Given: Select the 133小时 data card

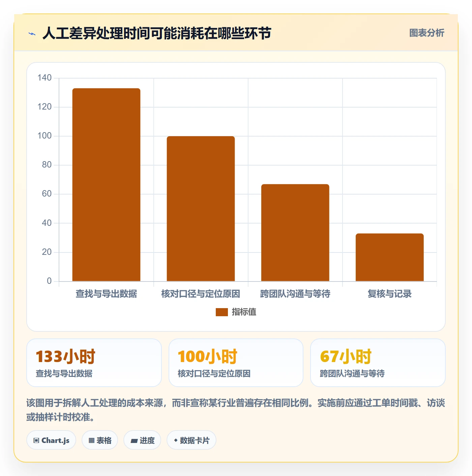Looking at the screenshot, I should click(x=94, y=363).
